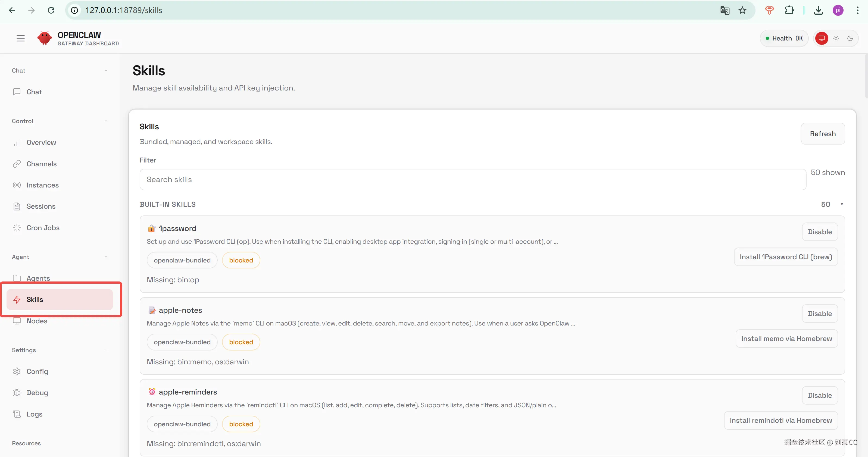The width and height of the screenshot is (868, 457).
Task: Bookmark this page with star icon
Action: 742,10
